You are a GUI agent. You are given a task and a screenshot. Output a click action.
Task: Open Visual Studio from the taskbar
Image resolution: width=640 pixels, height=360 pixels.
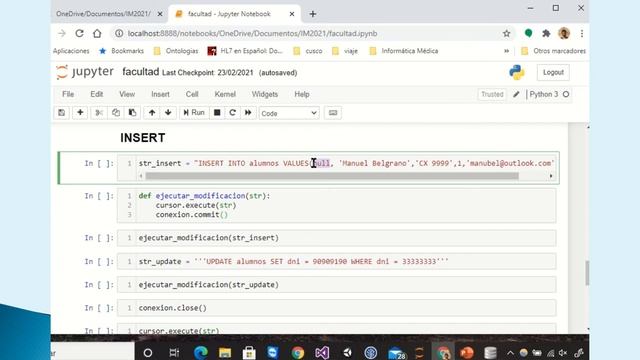tap(322, 352)
